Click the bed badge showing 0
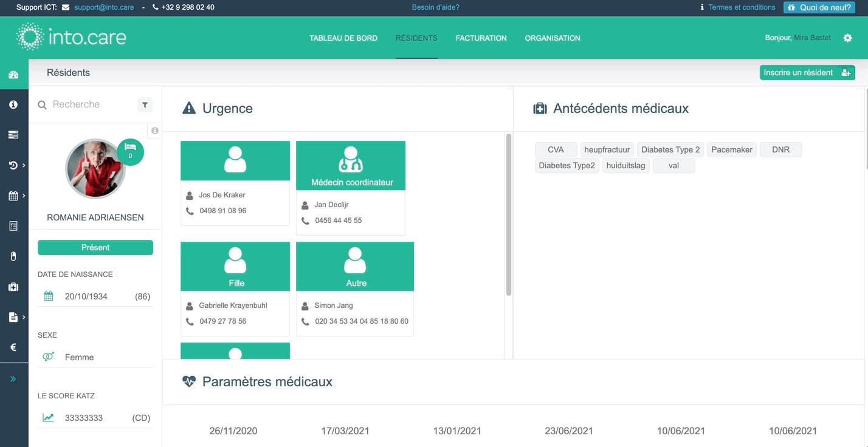This screenshot has height=447, width=868. (130, 152)
